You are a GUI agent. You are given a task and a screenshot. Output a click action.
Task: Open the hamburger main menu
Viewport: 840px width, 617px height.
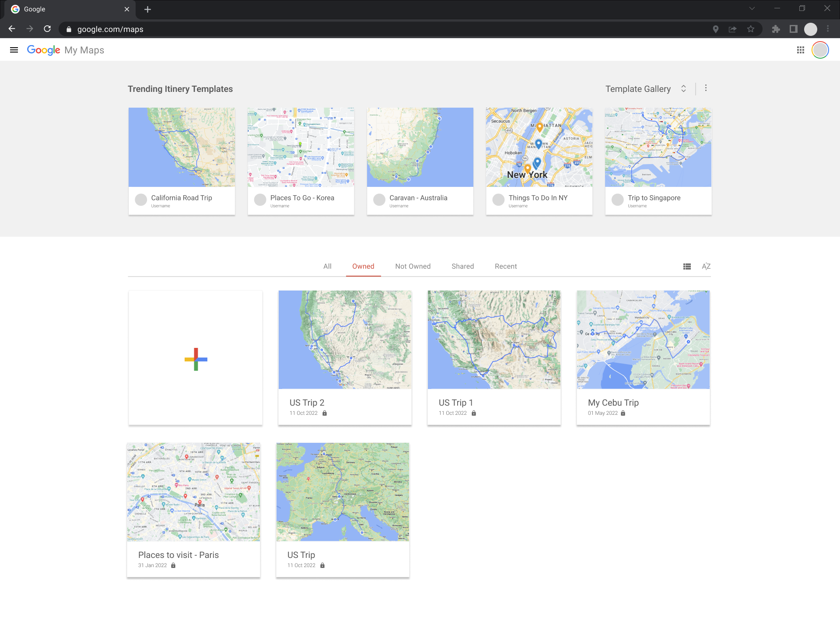14,50
